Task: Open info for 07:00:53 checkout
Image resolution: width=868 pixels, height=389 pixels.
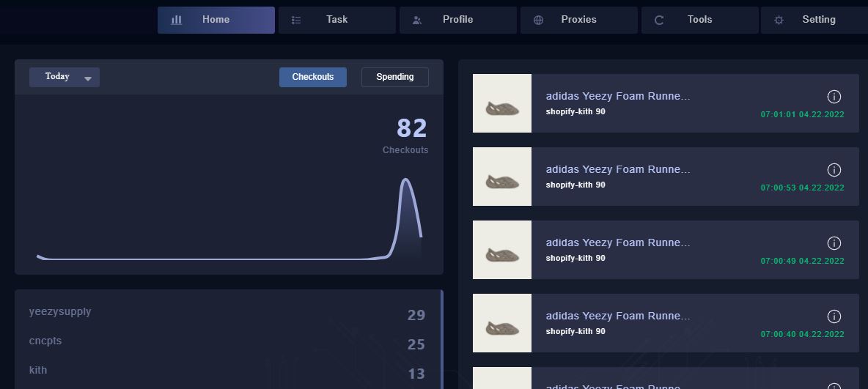Action: coord(834,169)
